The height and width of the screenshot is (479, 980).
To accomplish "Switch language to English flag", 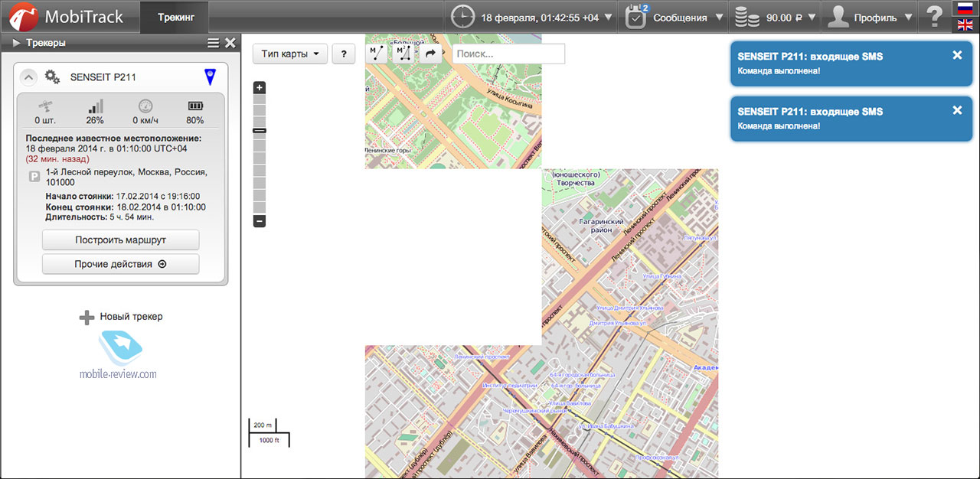I will point(965,25).
